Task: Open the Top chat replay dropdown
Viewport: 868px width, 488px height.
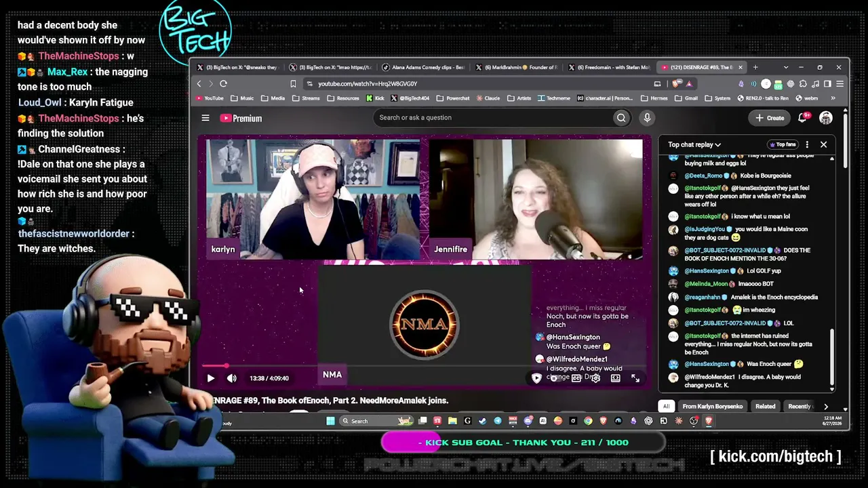Action: [694, 144]
